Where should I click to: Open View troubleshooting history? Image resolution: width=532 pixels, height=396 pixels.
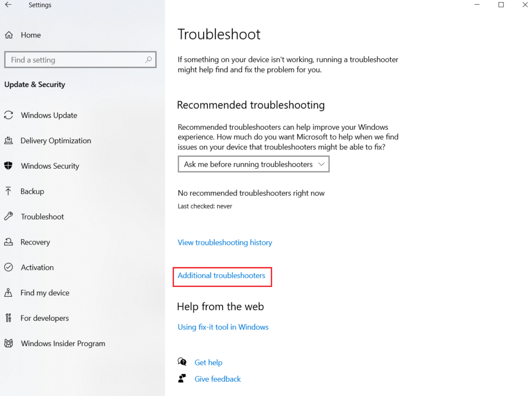click(224, 242)
